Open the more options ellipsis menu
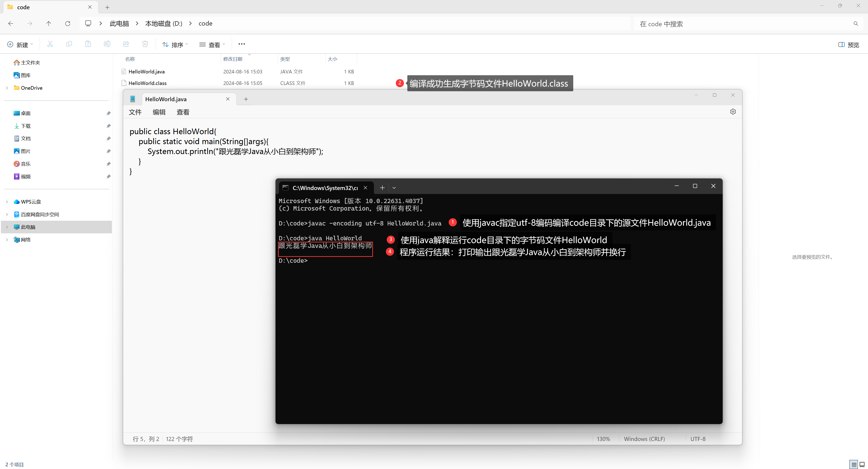Viewport: 868px width, 469px height. (x=242, y=44)
